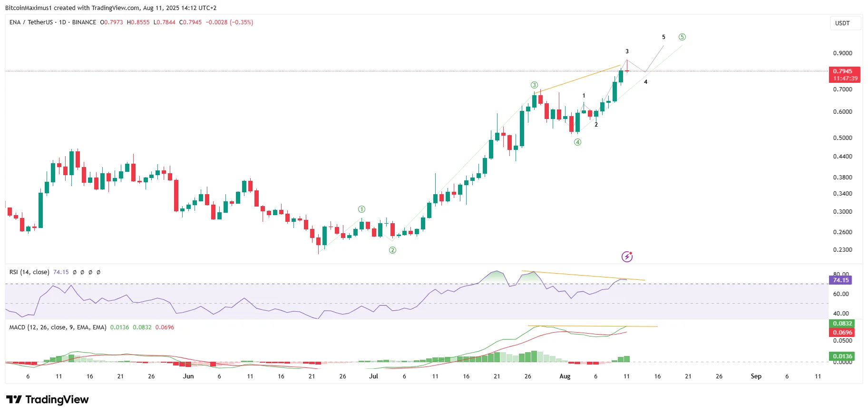
Task: Click the Aug label on time axis
Action: [x=565, y=376]
